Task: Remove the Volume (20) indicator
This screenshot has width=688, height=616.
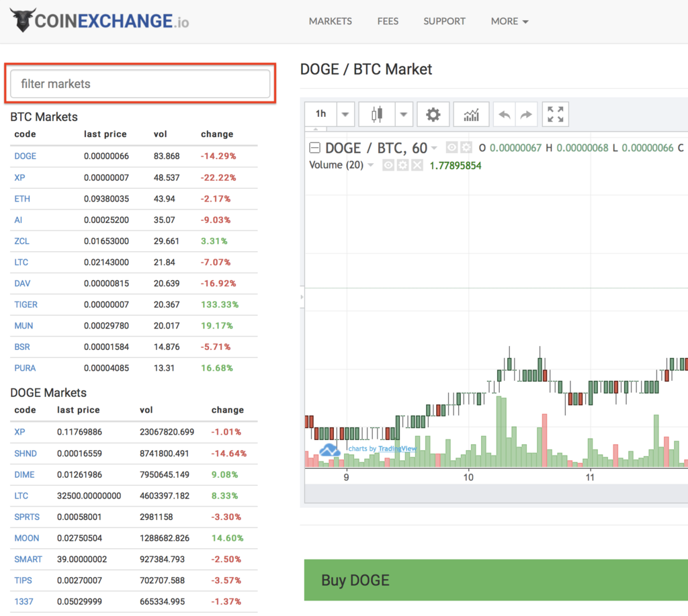Action: coord(417,165)
